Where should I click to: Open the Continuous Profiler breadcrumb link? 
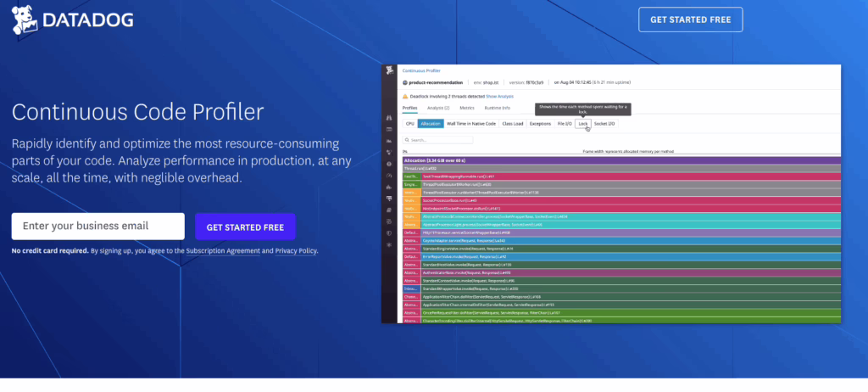421,71
